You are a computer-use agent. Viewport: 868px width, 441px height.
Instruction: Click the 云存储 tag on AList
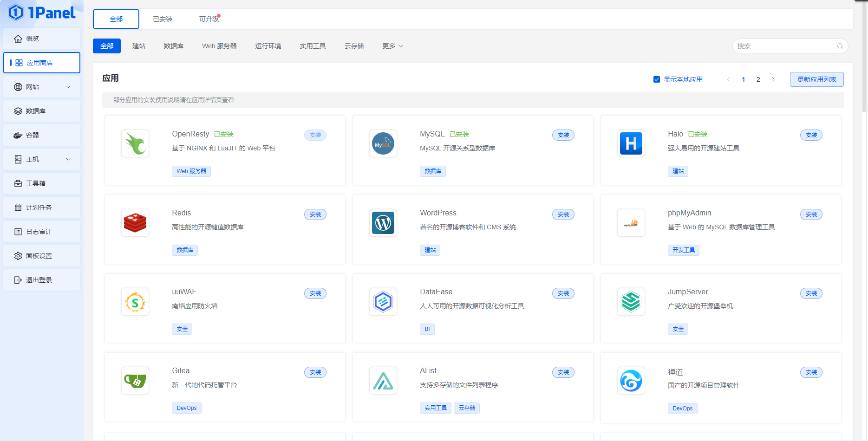[467, 408]
